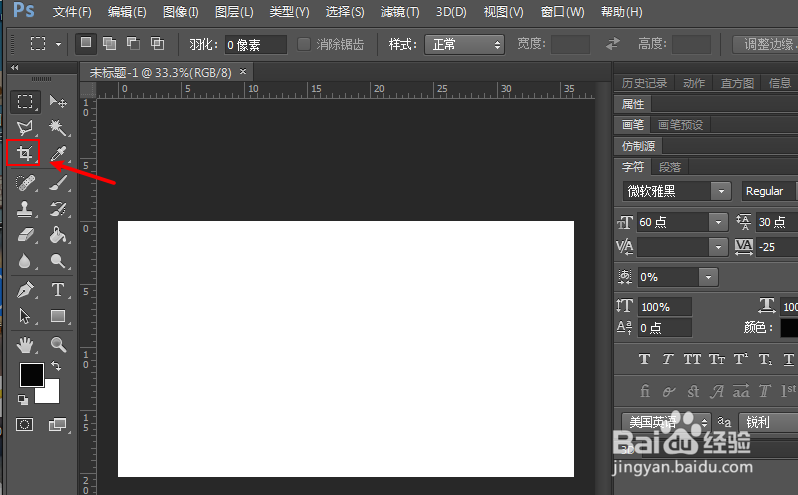Viewport: 798px width, 495px height.
Task: Choose Intersect with selection mode
Action: pyautogui.click(x=157, y=43)
